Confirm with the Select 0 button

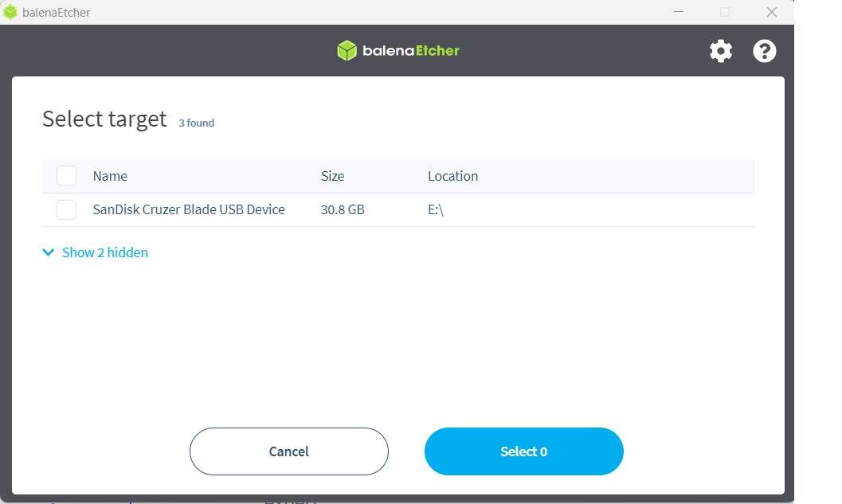[x=523, y=451]
